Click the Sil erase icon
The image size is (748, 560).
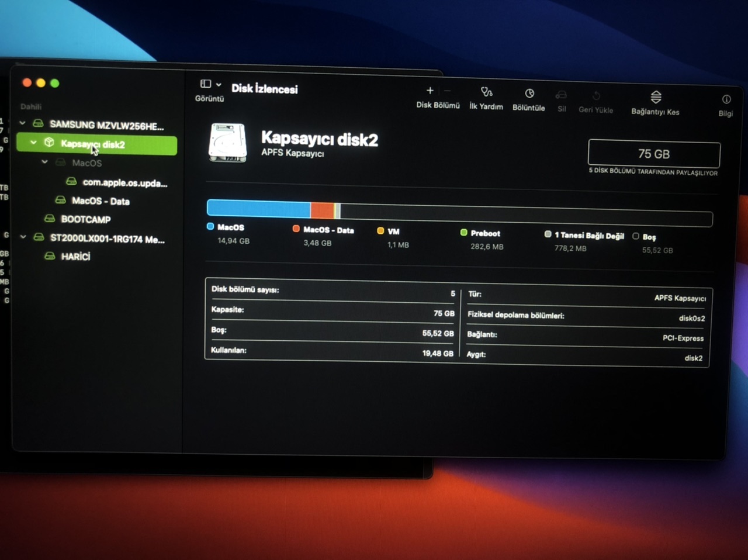point(561,95)
